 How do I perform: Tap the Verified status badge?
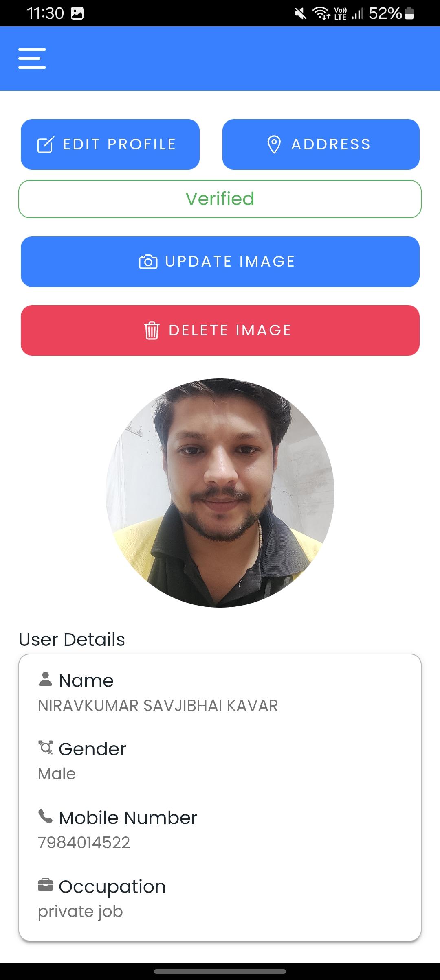(x=220, y=199)
